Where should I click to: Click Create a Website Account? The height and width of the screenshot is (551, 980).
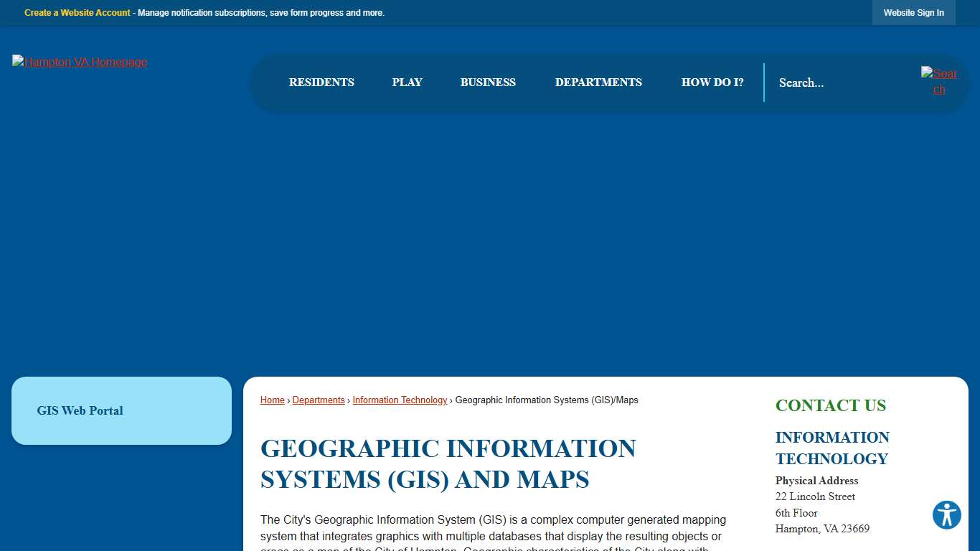click(x=77, y=12)
